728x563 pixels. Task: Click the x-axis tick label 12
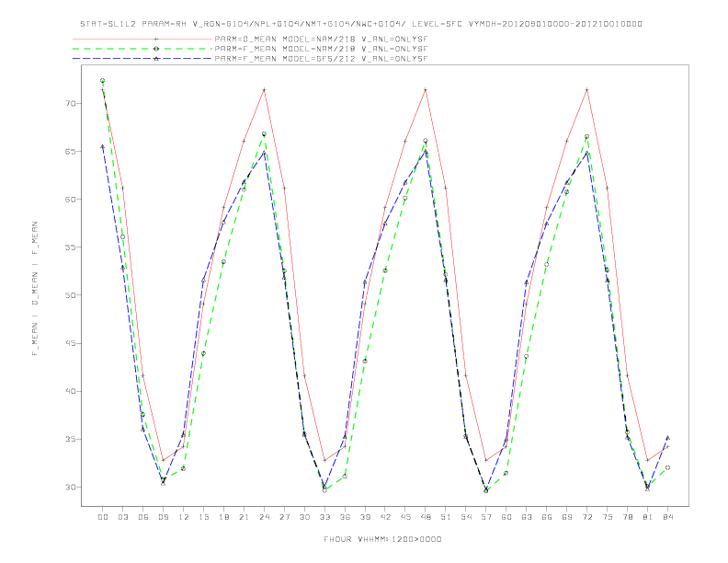pos(184,517)
